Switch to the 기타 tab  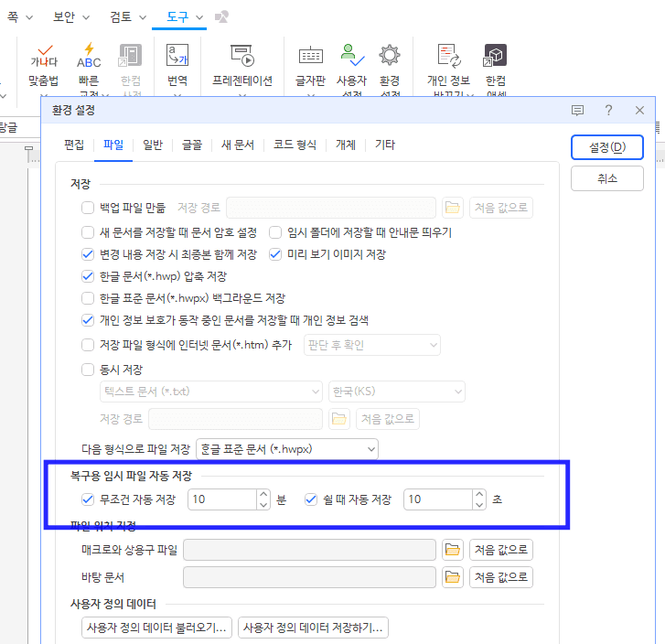point(385,145)
